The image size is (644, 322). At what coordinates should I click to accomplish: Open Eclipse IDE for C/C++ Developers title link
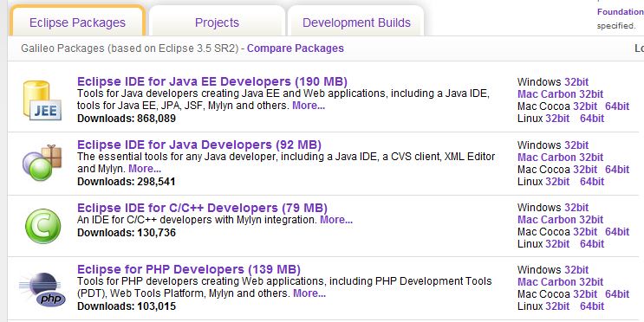click(202, 208)
